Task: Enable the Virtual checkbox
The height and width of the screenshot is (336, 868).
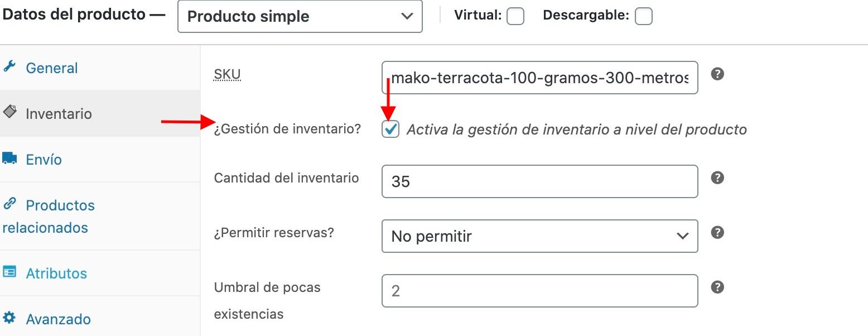Action: click(x=515, y=17)
